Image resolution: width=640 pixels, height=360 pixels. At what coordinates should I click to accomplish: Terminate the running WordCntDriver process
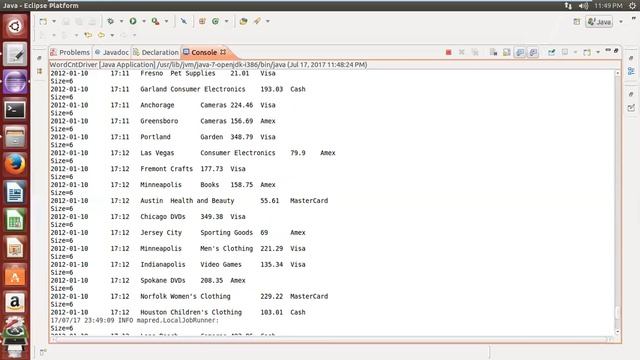pyautogui.click(x=449, y=52)
